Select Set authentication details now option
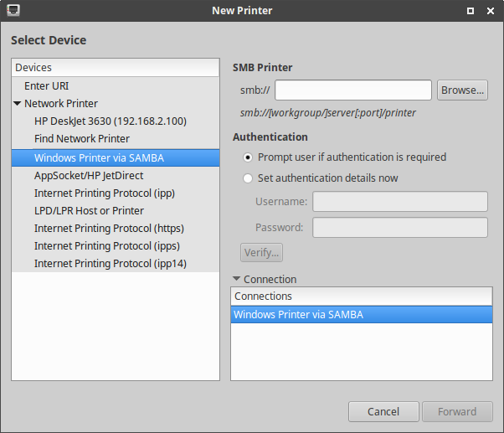 pos(248,178)
